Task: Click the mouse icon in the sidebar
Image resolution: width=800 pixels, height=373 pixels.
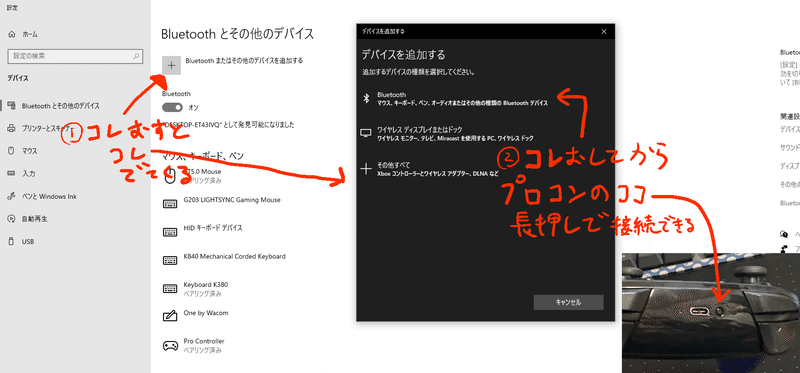Action: pos(12,151)
